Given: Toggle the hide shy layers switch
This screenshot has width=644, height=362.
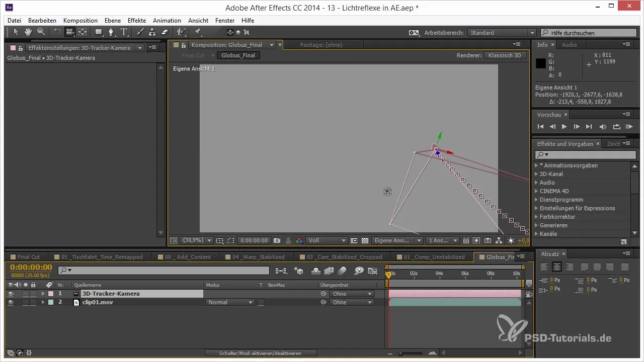Looking at the screenshot, I should click(x=316, y=270).
